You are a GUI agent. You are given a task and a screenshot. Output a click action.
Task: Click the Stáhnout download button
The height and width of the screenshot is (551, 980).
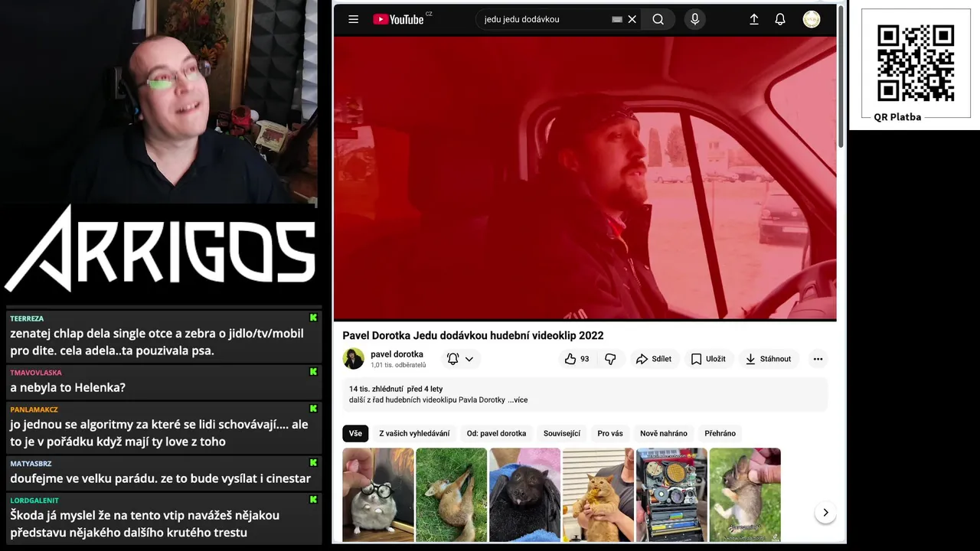[x=768, y=359]
